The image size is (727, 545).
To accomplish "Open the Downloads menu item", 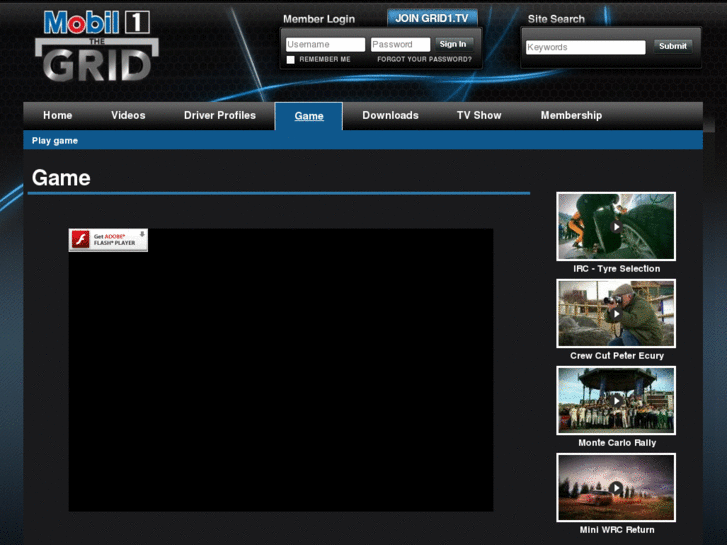I will pyautogui.click(x=390, y=115).
